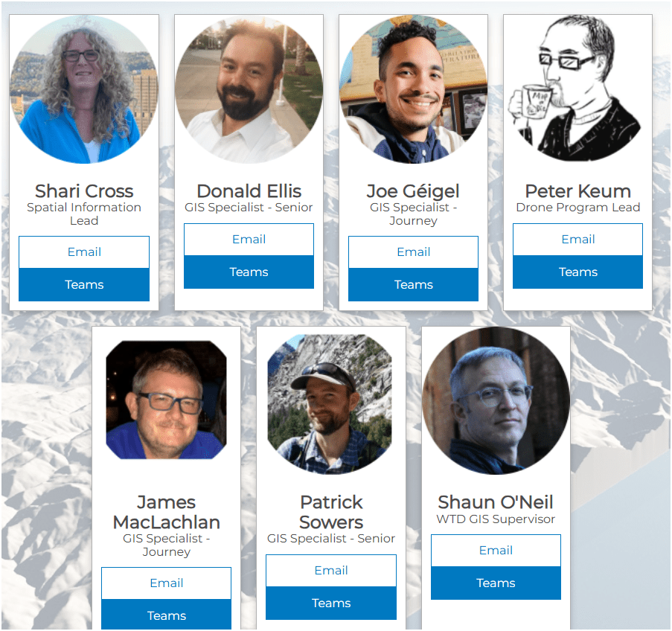The width and height of the screenshot is (672, 631).
Task: Start Teams chat with Joe Géigel
Action: coord(414,285)
